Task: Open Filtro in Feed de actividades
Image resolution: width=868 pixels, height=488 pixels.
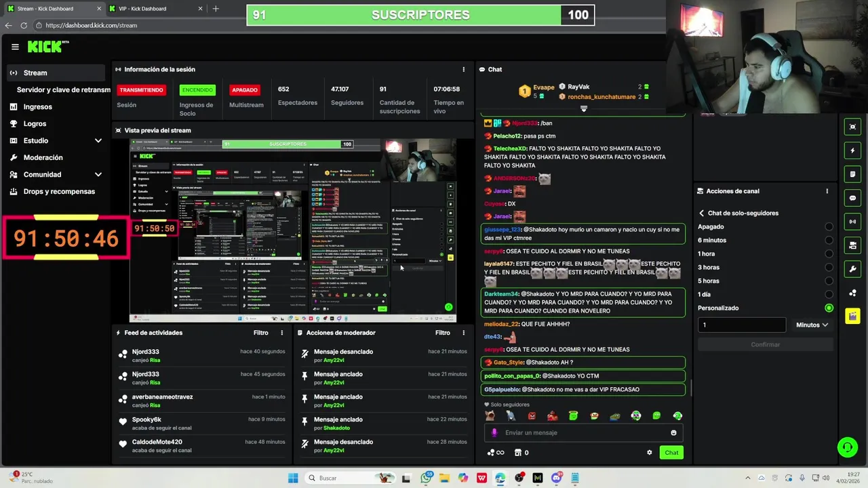Action: 260,333
